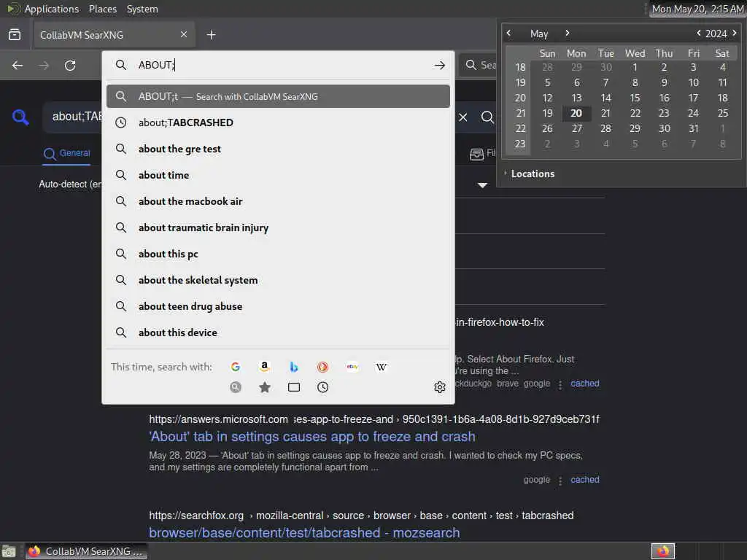
Task: Click CollabVM SearXNG taskbar window button
Action: pos(86,551)
